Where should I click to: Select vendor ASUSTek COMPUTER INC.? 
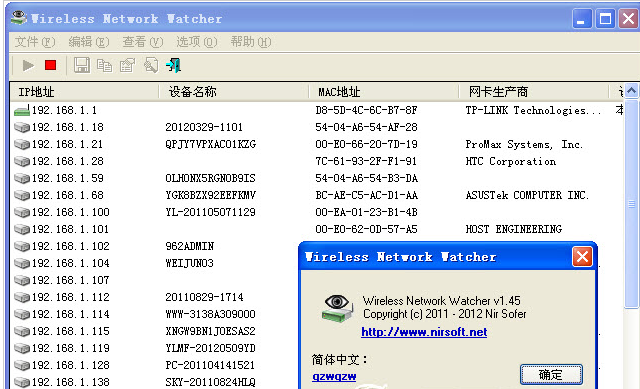(x=527, y=196)
